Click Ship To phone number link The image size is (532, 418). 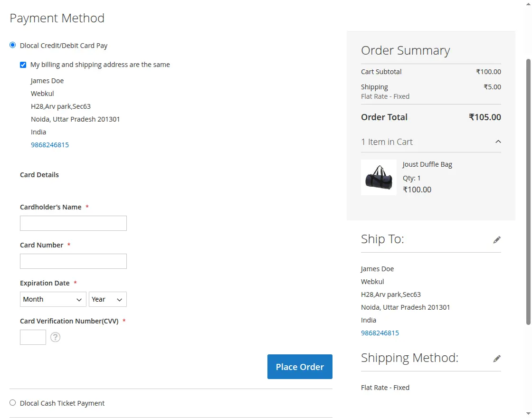tap(380, 333)
